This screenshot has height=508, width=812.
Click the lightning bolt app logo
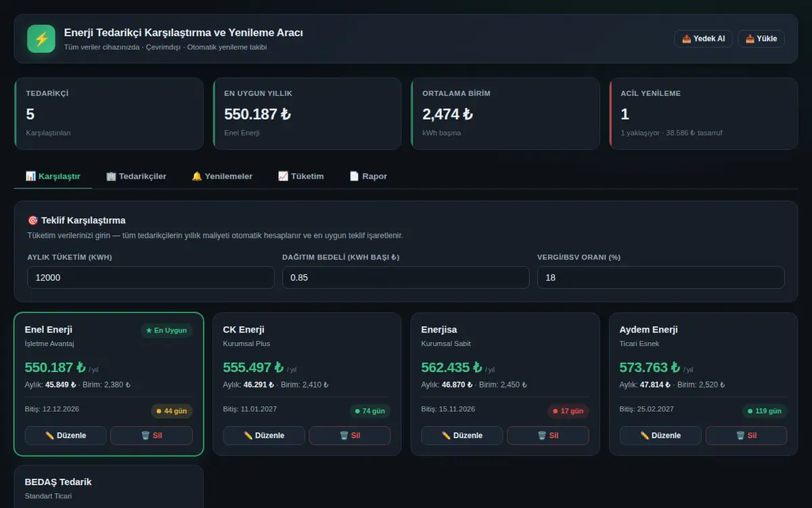coord(41,39)
